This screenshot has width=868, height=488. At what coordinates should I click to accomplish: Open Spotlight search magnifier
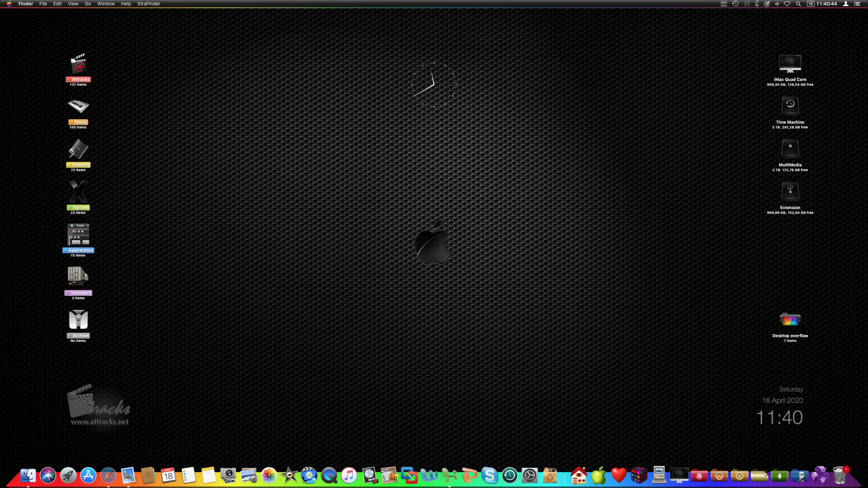click(799, 4)
